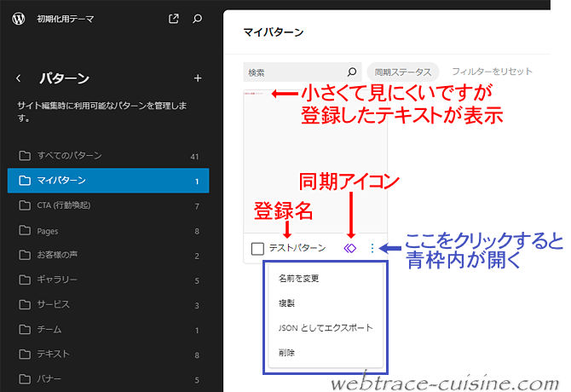The width and height of the screenshot is (571, 392).
Task: Click the purple sync status icon
Action: 350,248
